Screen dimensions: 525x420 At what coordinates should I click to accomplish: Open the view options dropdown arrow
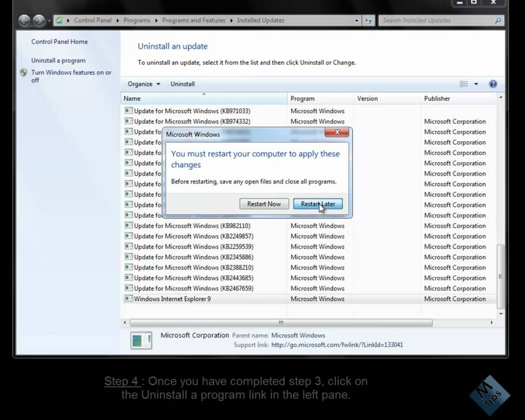[x=476, y=84]
